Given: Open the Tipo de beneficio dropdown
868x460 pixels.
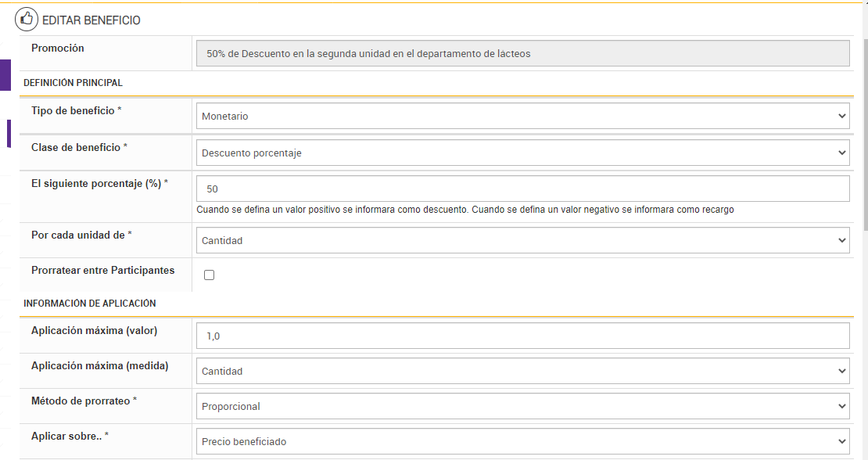Looking at the screenshot, I should [522, 116].
